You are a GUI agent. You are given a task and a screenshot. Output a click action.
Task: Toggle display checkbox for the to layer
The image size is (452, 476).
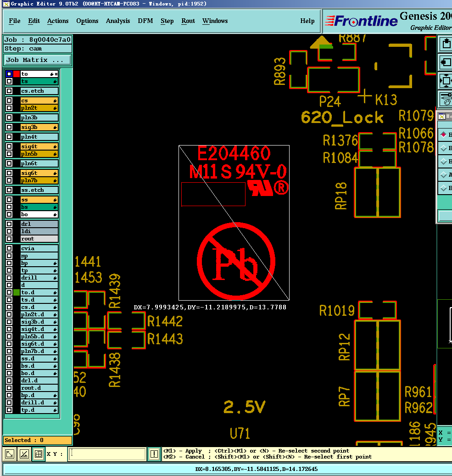[9, 74]
